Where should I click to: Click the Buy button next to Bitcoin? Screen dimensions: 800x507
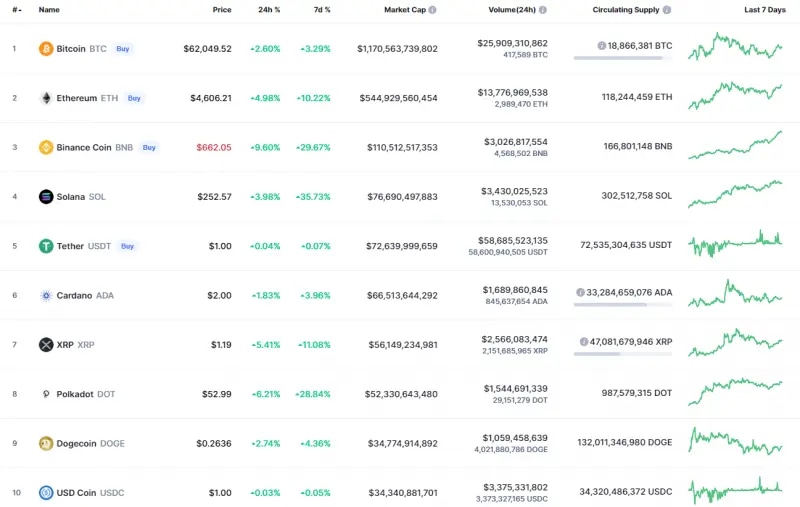122,48
